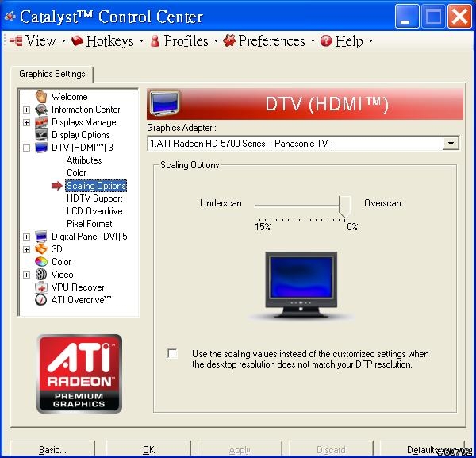Click the Profiles person icon
This screenshot has width=476, height=458.
155,41
